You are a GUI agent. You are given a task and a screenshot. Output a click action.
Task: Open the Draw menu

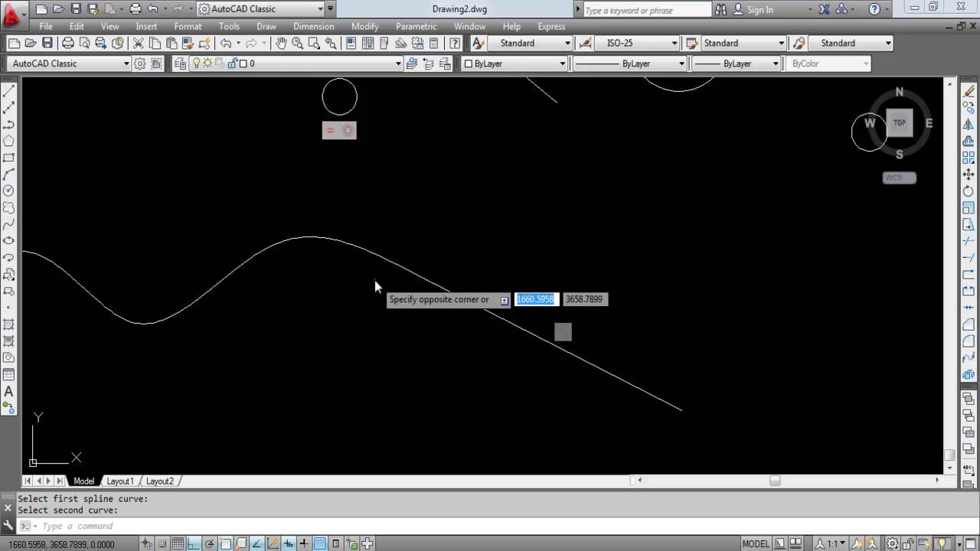(266, 26)
